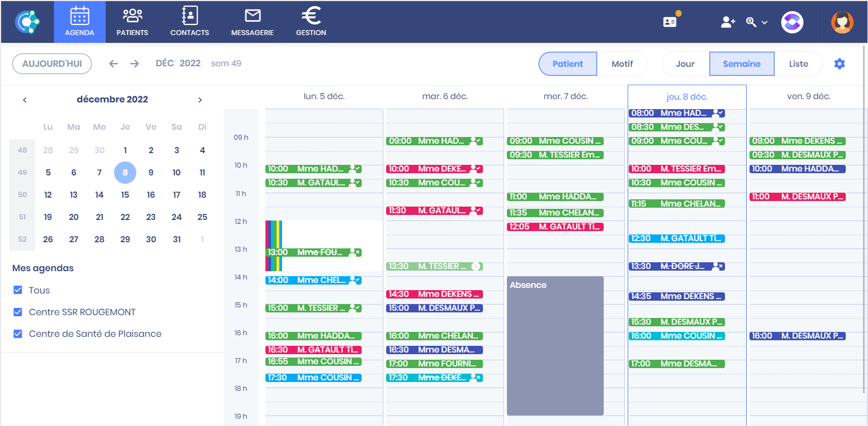Click the user avatar profile icon

click(842, 22)
